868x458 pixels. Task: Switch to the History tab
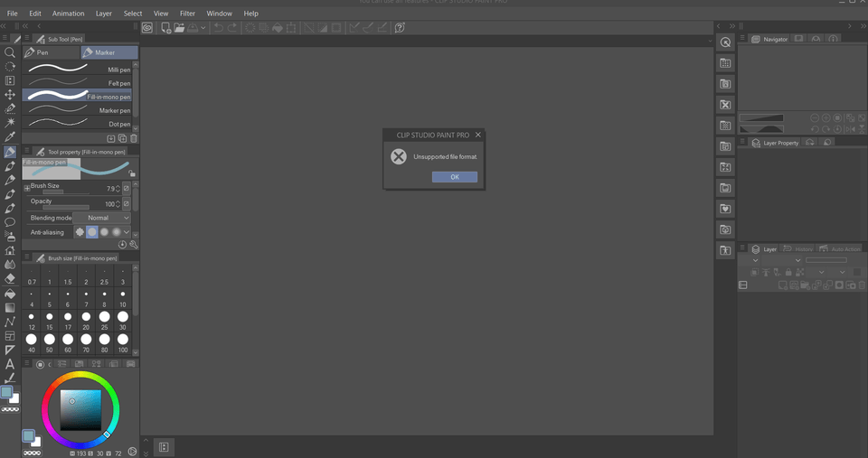(798, 249)
